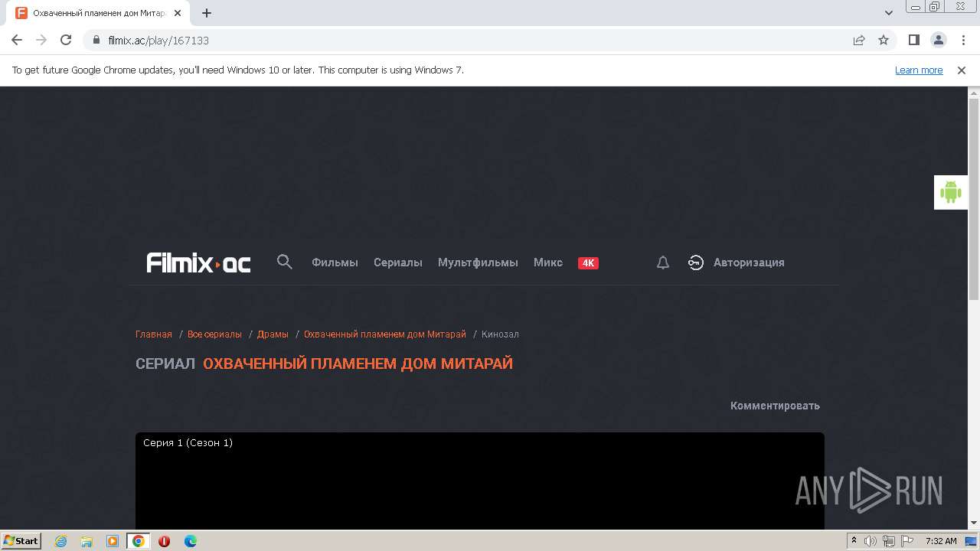Open the Микс menu item

(x=548, y=262)
